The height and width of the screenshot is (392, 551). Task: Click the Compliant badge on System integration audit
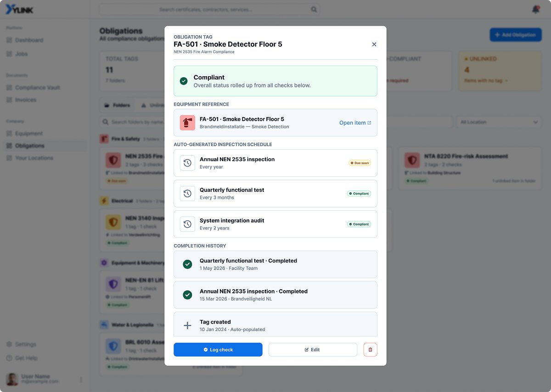pos(359,224)
